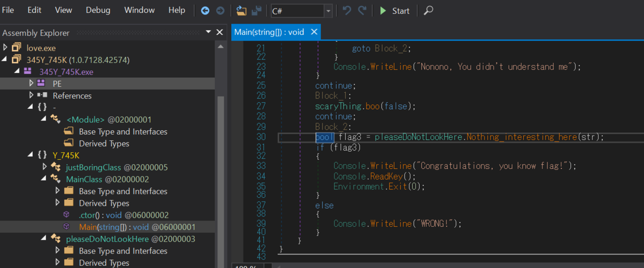The width and height of the screenshot is (644, 268).
Task: Click the Redo toolbar icon
Action: [x=362, y=11]
